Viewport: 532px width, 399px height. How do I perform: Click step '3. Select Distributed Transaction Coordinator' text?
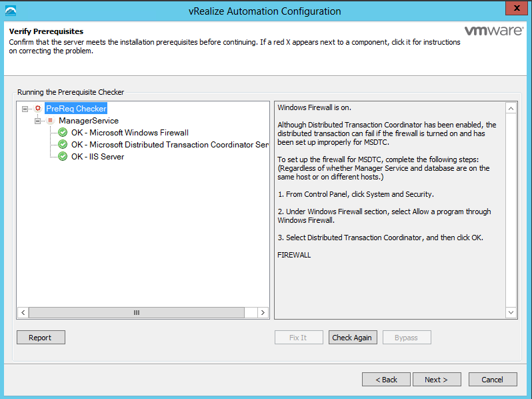tap(381, 238)
